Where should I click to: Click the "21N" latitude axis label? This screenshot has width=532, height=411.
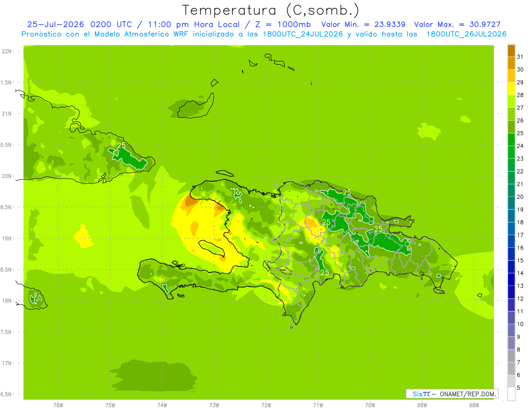7,114
